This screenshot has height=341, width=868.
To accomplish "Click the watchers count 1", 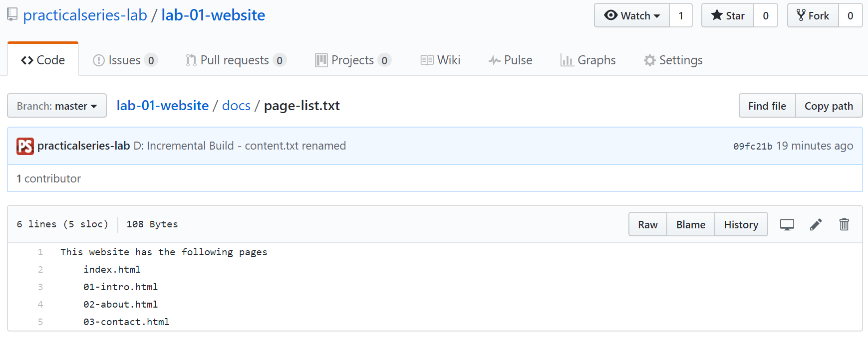I will [681, 15].
